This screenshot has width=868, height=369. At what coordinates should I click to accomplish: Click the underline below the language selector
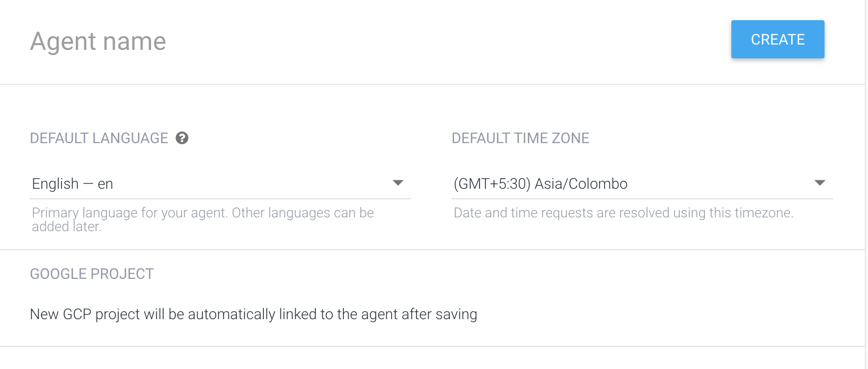pyautogui.click(x=220, y=199)
